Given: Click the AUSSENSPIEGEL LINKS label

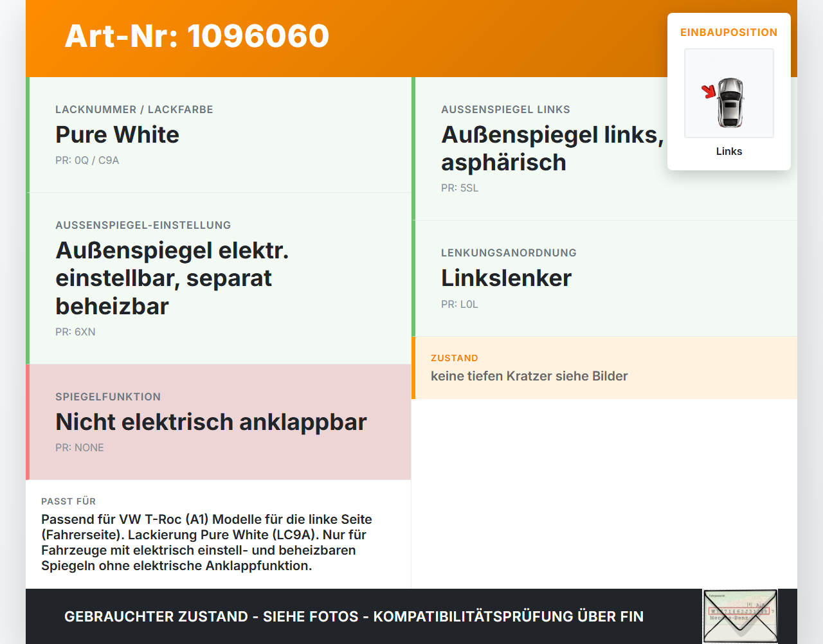Looking at the screenshot, I should point(505,109).
